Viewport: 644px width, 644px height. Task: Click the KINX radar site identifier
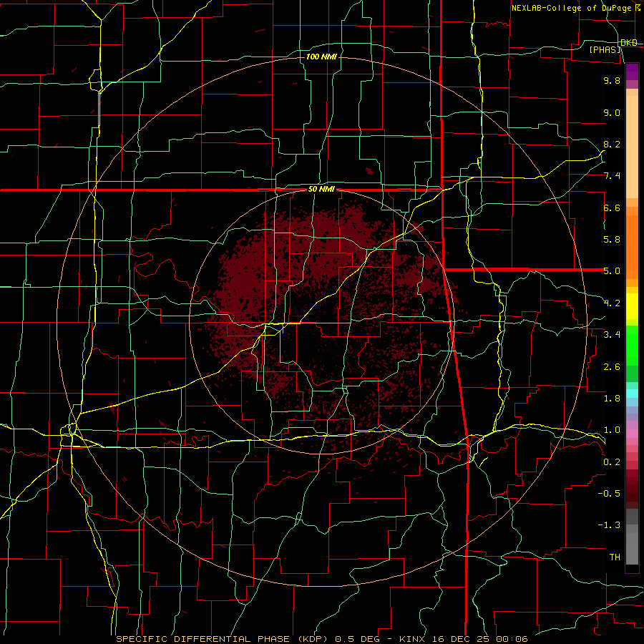(413, 639)
